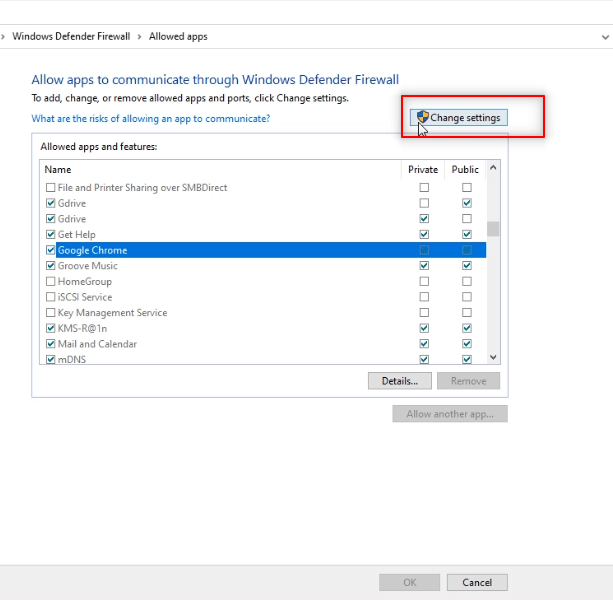Toggle Public checkbox for Groove Music
This screenshot has height=600, width=613.
point(467,266)
